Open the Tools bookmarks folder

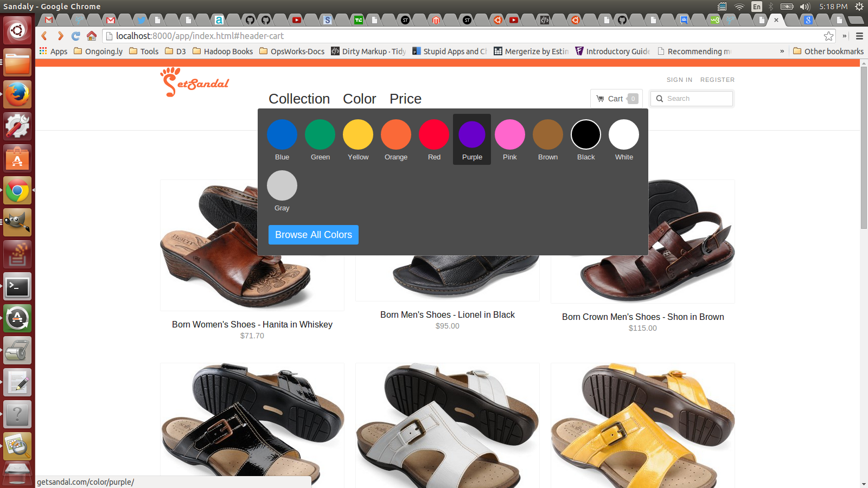point(144,51)
